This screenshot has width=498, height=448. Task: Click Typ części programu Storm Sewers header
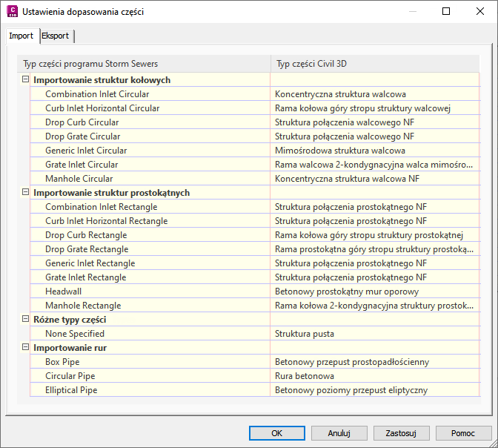coord(90,64)
